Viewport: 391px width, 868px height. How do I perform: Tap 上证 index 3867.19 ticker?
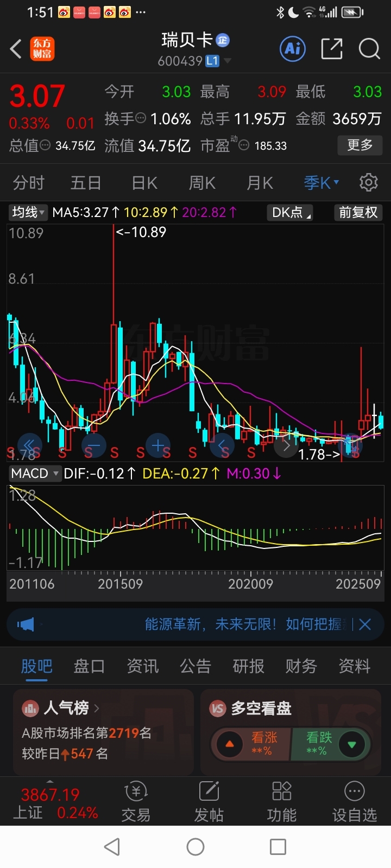click(x=55, y=803)
